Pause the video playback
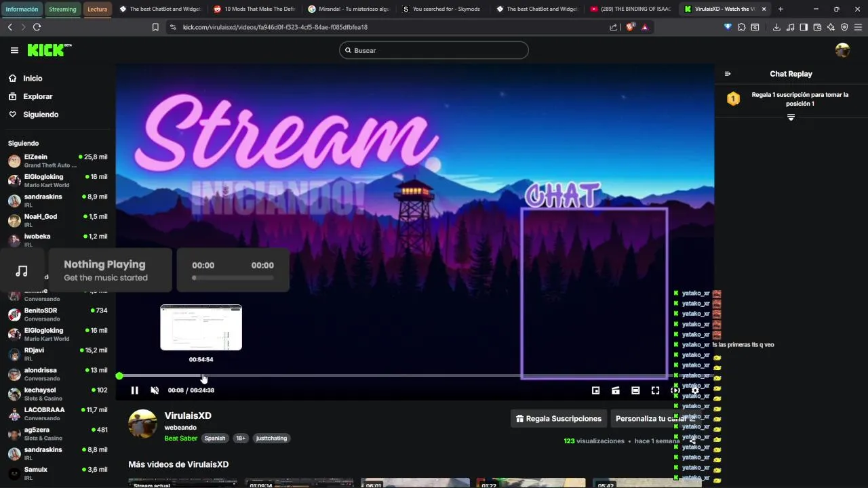Viewport: 868px width, 488px height. [x=134, y=390]
